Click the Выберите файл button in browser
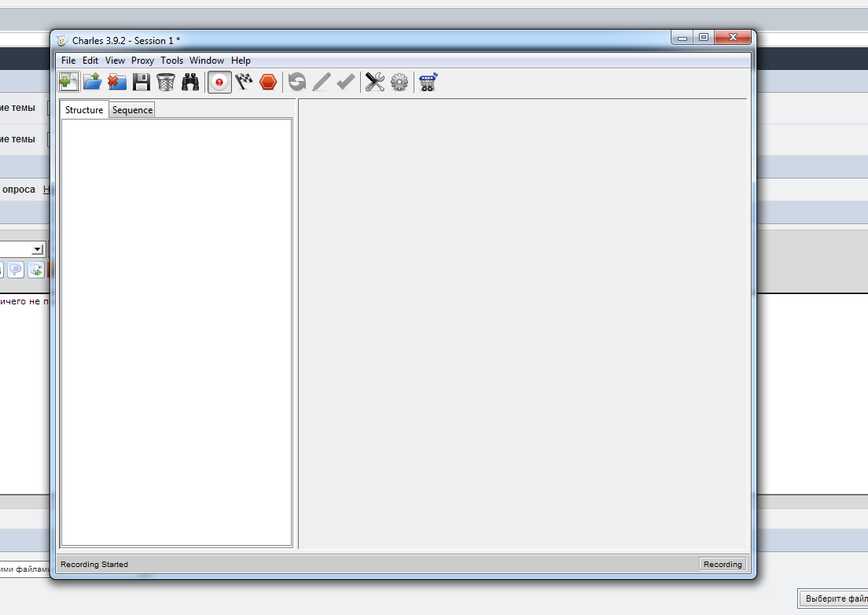868x615 pixels. 833,598
